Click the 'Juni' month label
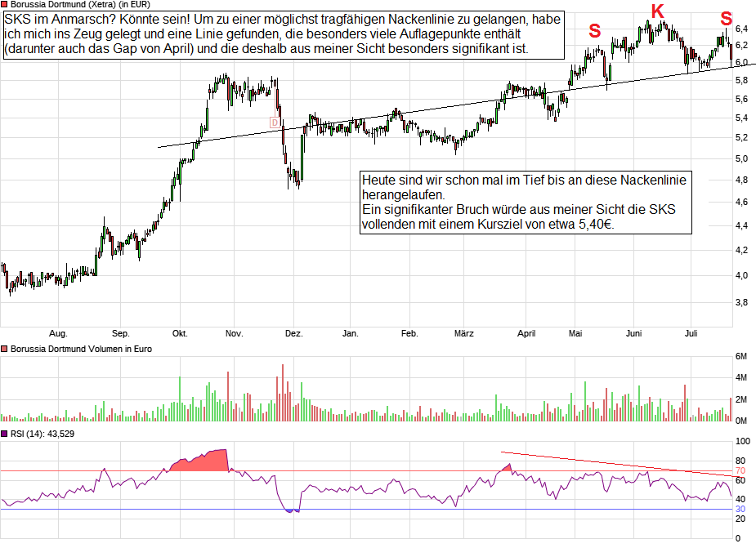Viewport: 756px width, 548px height. point(633,333)
